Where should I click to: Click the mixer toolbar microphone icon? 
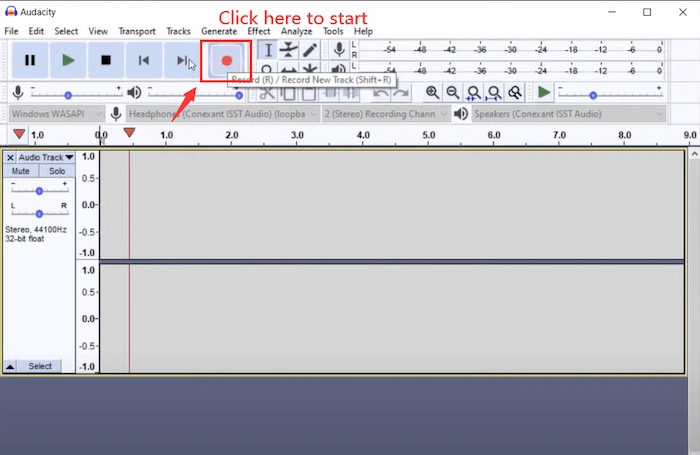[18, 92]
